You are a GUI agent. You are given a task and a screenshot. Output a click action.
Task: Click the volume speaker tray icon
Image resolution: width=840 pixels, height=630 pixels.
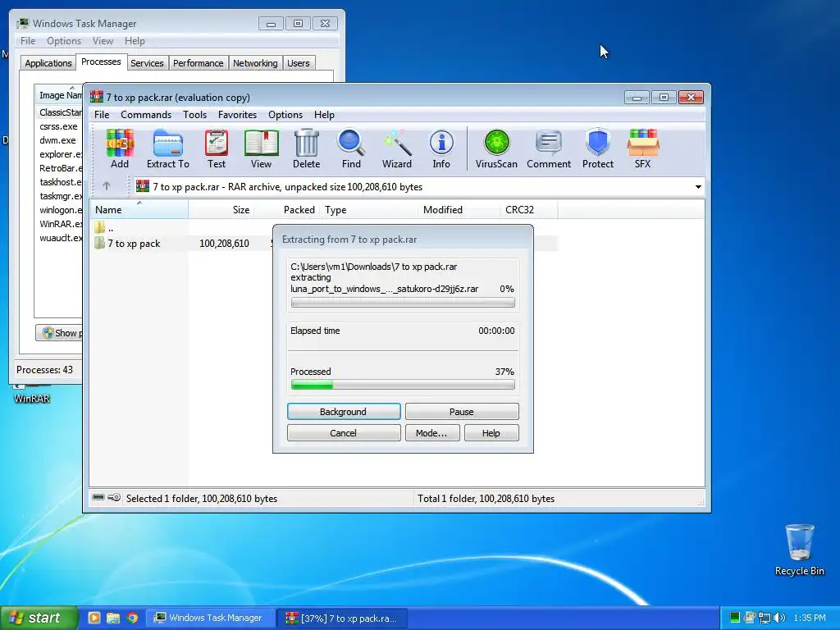click(x=779, y=618)
